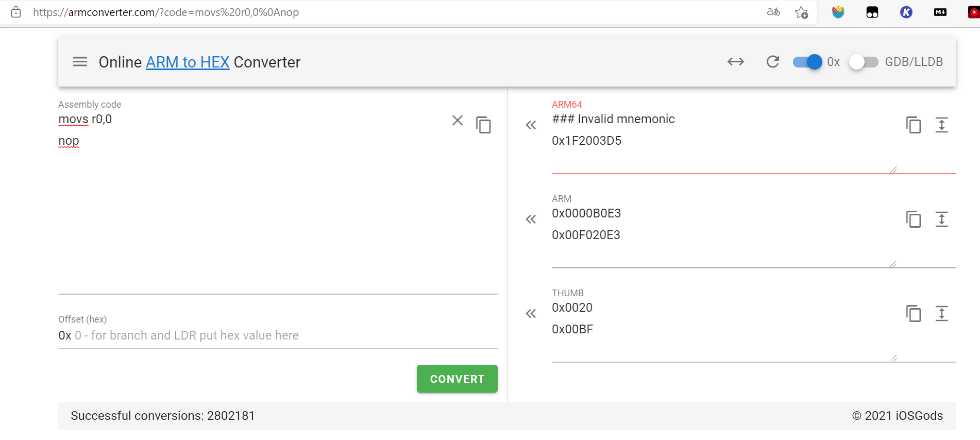Copy the assembly code input

pos(483,125)
